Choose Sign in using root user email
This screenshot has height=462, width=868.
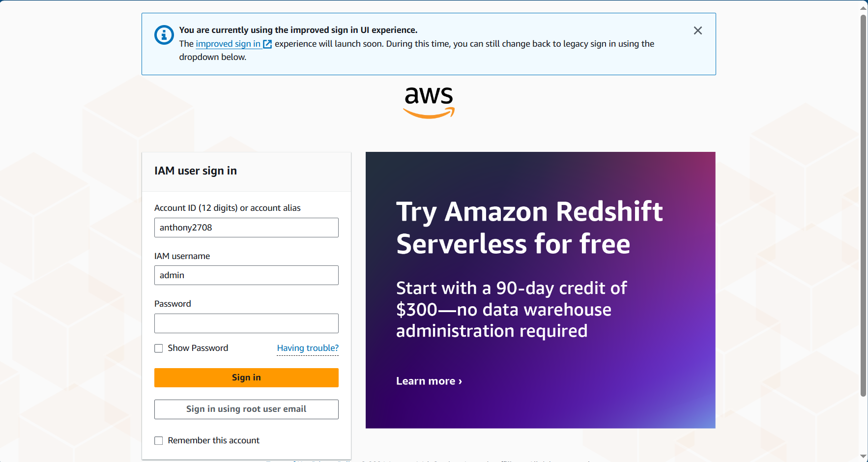[x=246, y=409]
